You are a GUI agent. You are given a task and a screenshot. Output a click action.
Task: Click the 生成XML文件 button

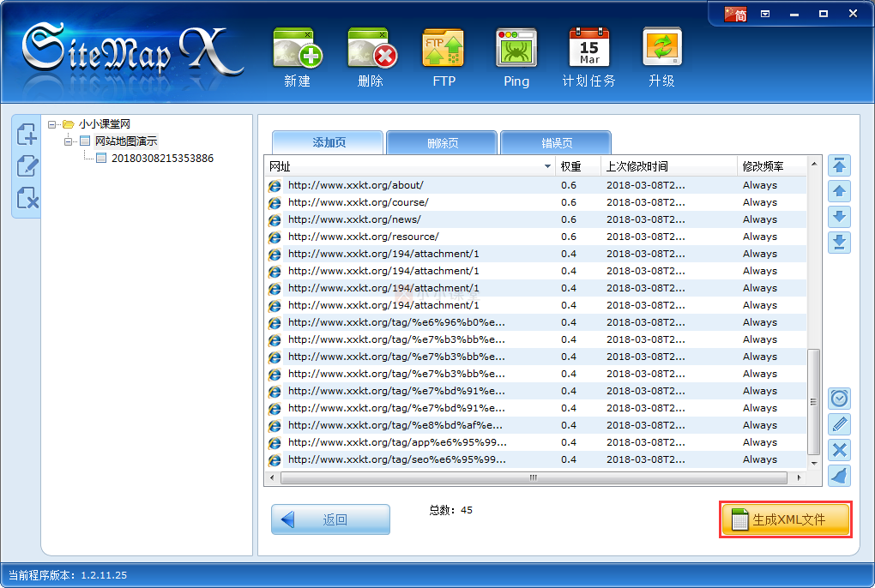[786, 519]
